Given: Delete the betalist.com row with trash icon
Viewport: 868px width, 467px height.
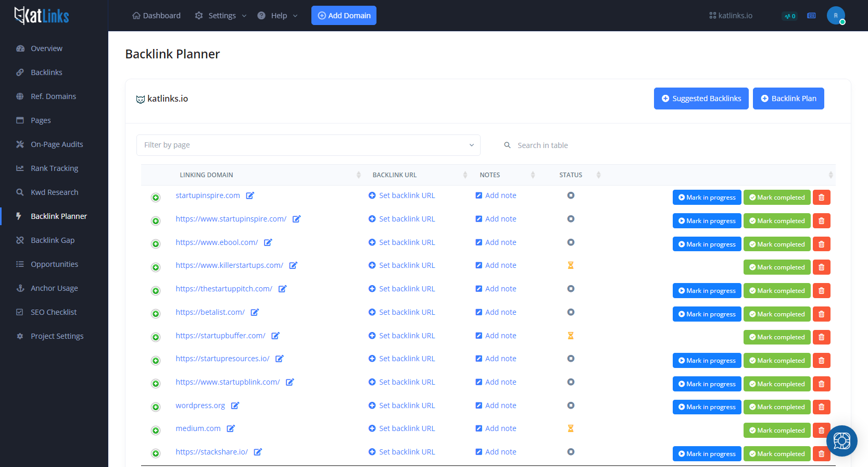Looking at the screenshot, I should [821, 314].
